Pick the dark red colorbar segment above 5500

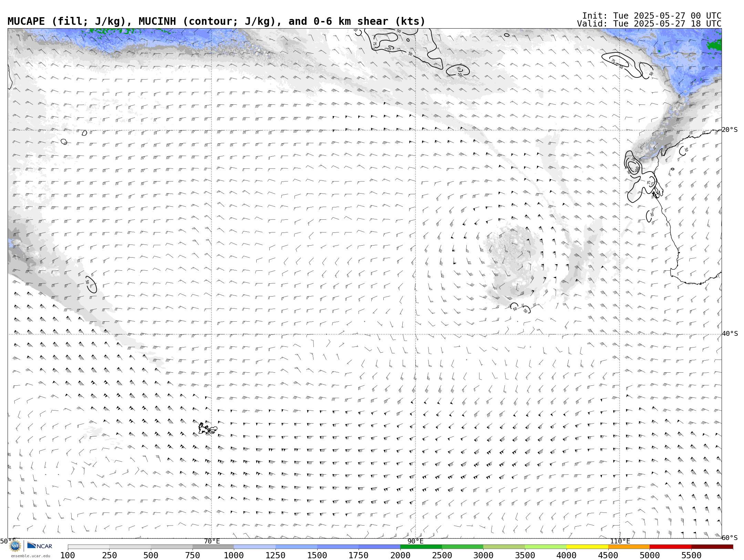712,547
